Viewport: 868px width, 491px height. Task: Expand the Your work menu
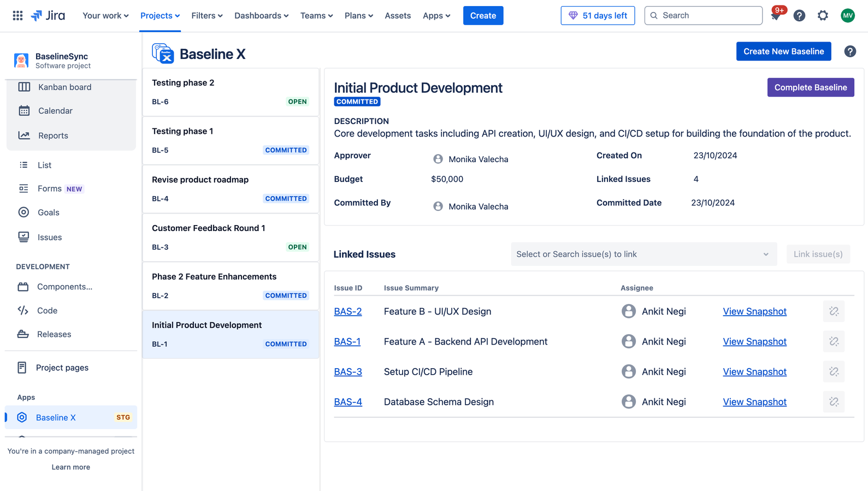[x=105, y=15]
